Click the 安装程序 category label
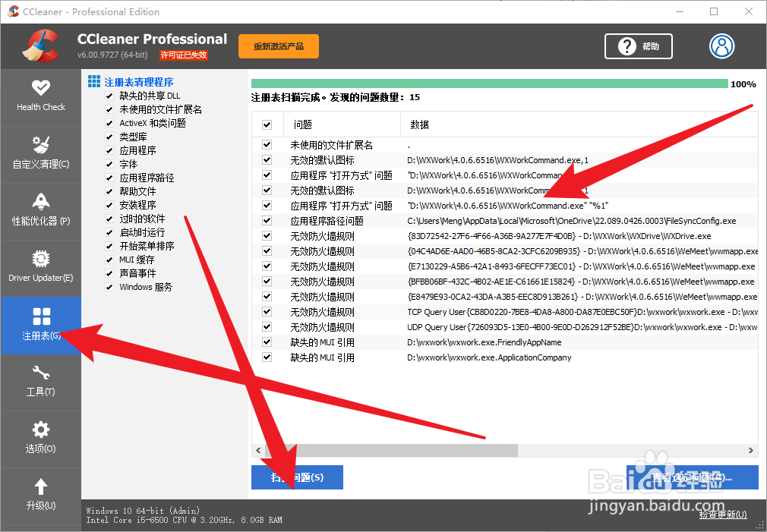This screenshot has width=767, height=532. point(137,206)
